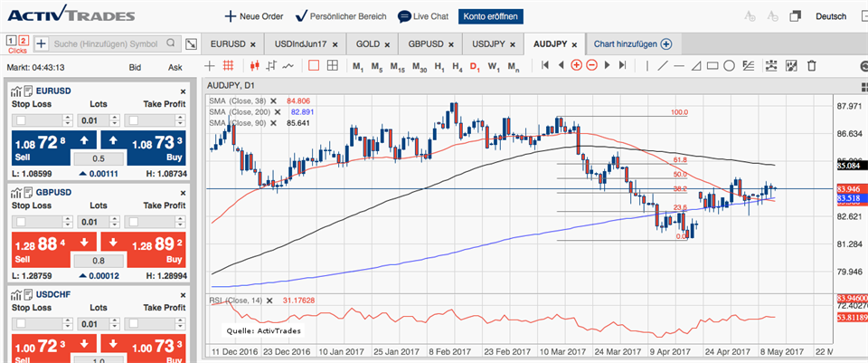The image size is (868, 363).
Task: Switch to the GOLD chart tab
Action: click(x=373, y=43)
